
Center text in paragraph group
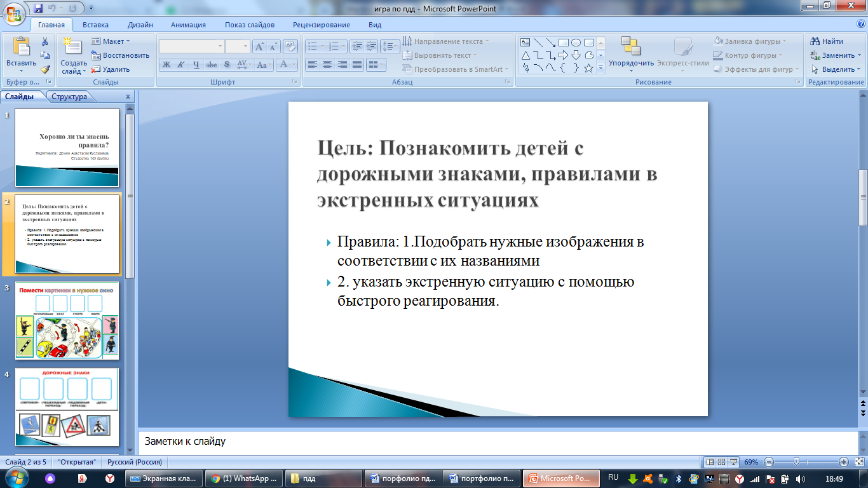(327, 64)
